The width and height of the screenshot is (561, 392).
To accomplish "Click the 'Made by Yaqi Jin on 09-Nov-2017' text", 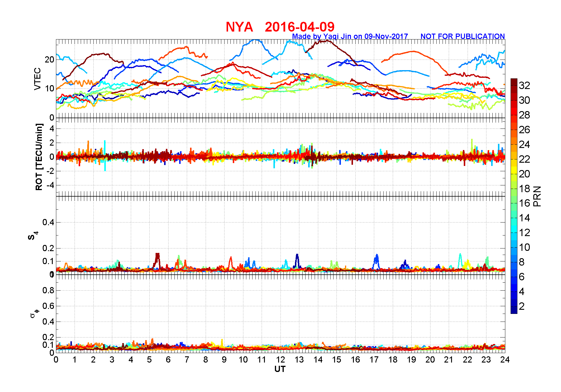I will 350,36.
